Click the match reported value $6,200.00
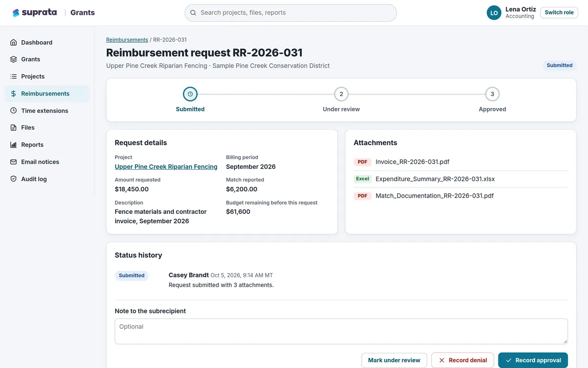 pos(242,189)
